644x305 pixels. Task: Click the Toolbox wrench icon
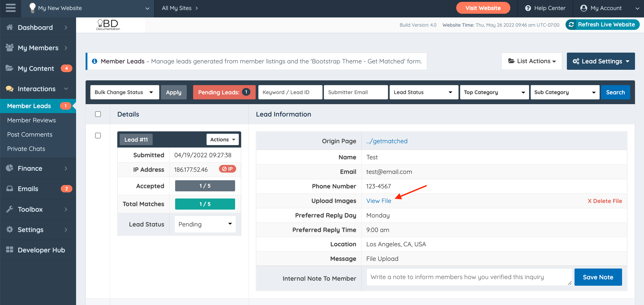pyautogui.click(x=10, y=209)
